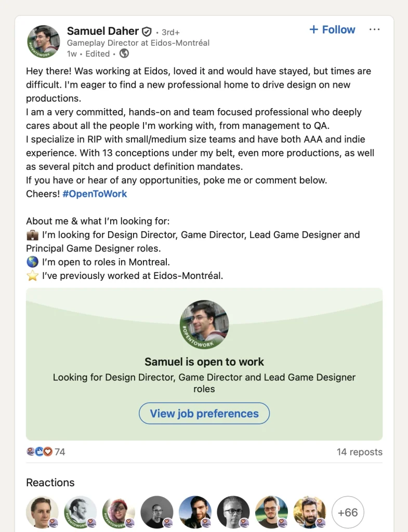Click the fifth reactor avatar with blue sky
Image resolution: width=408 pixels, height=532 pixels.
(195, 512)
